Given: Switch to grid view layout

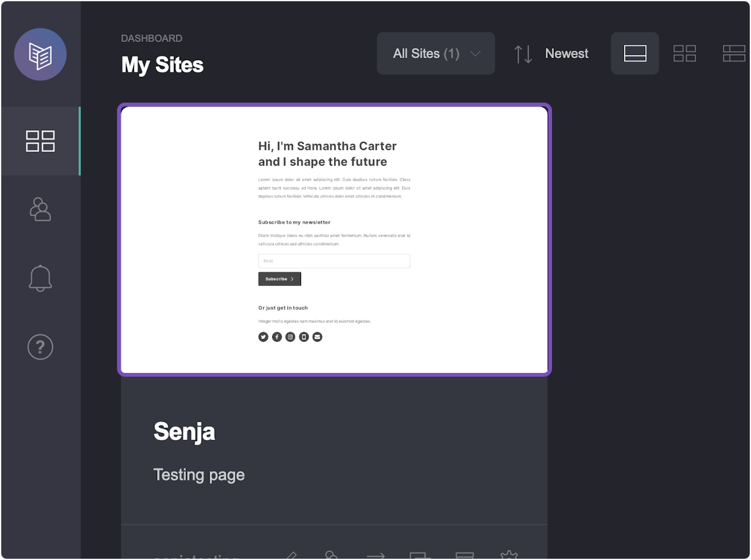Looking at the screenshot, I should pos(685,54).
